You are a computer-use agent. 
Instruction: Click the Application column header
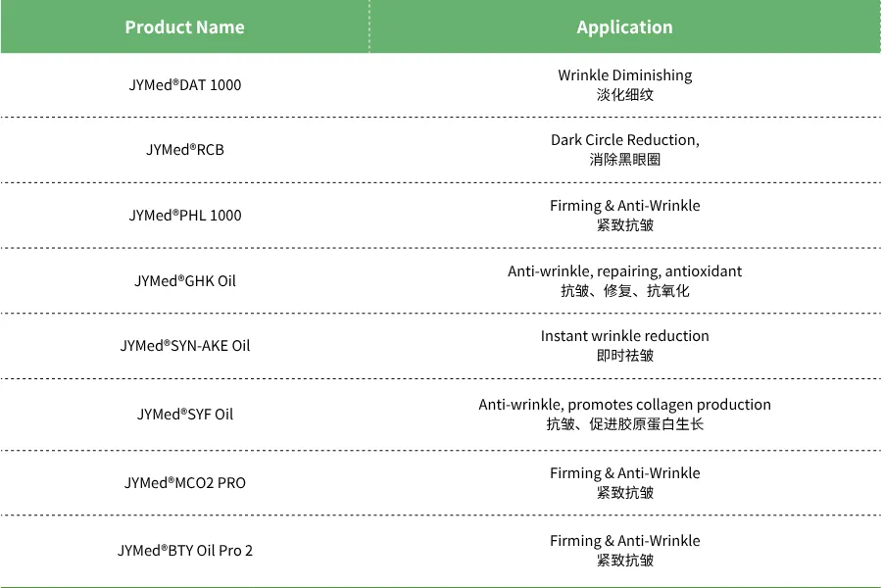[624, 27]
